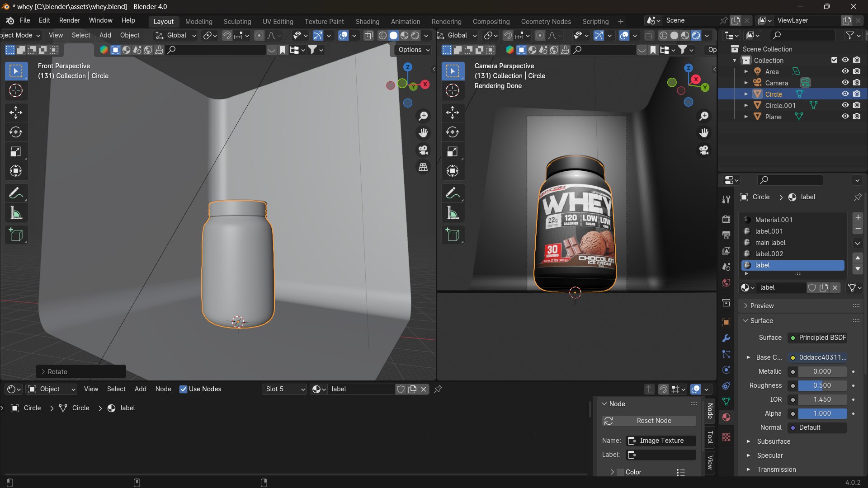Click the outliner search field
Image resolution: width=868 pixels, height=488 pixels.
coord(803,35)
